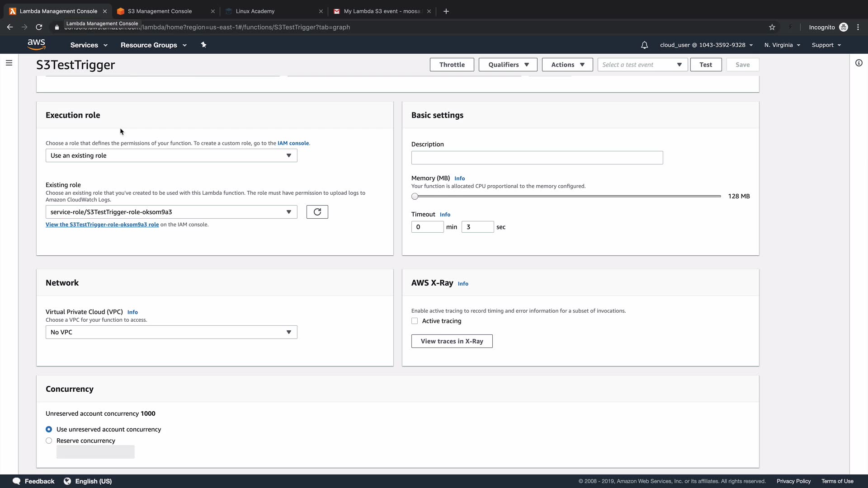This screenshot has width=868, height=488.
Task: Open the notifications bell icon
Action: tap(644, 45)
